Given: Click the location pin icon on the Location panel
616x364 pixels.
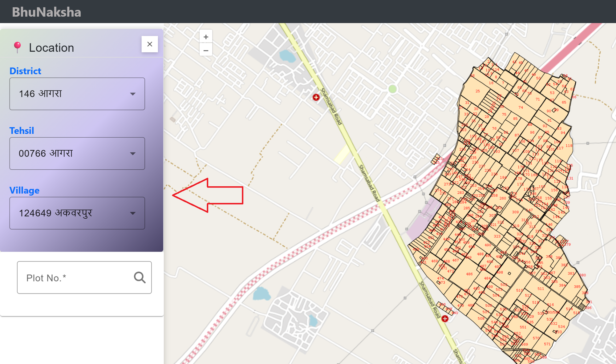Looking at the screenshot, I should [x=18, y=47].
